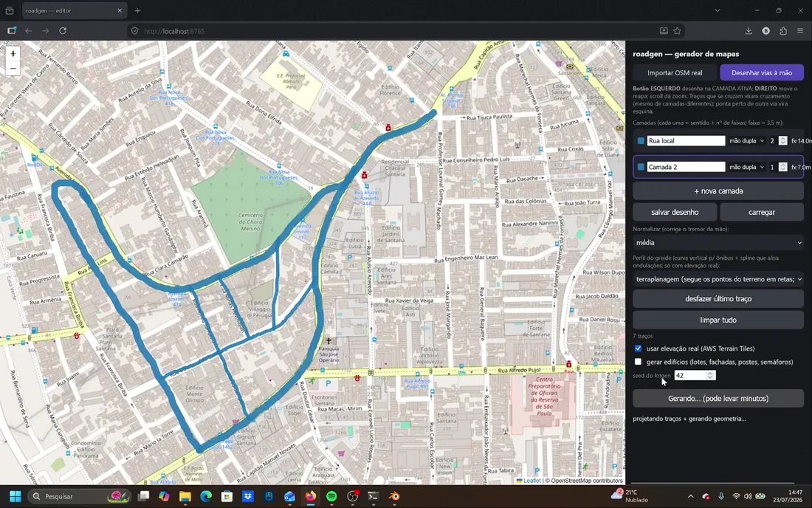Add a new layer with nova camada
The image size is (812, 508).
(718, 191)
